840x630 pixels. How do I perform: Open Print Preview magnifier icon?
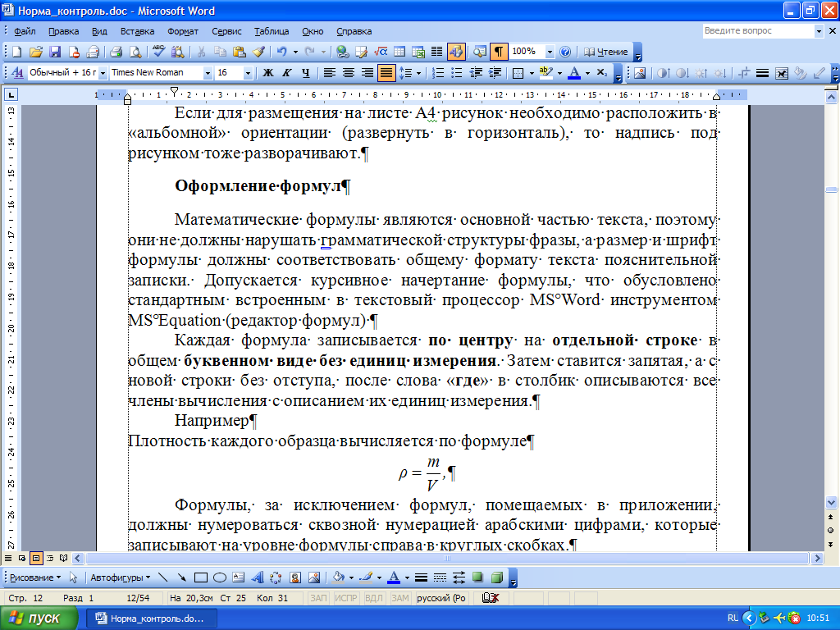(135, 52)
